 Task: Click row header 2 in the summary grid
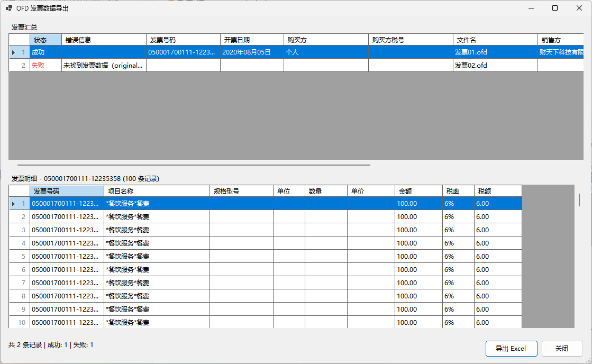click(x=19, y=65)
